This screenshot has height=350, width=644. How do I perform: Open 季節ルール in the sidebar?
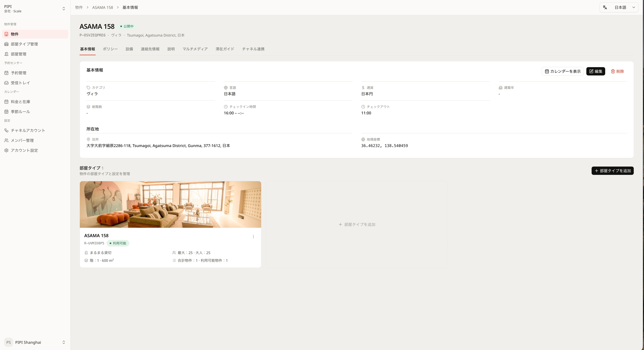click(x=35, y=112)
